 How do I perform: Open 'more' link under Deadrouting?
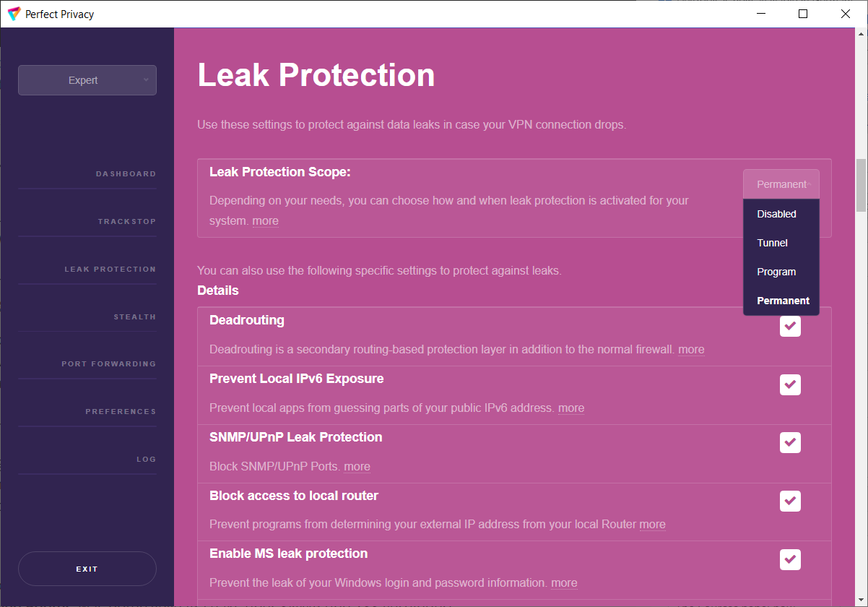tap(691, 350)
